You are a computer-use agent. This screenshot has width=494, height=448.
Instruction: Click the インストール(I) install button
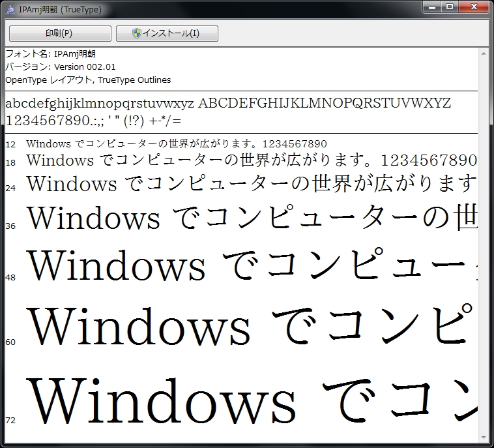click(x=167, y=33)
